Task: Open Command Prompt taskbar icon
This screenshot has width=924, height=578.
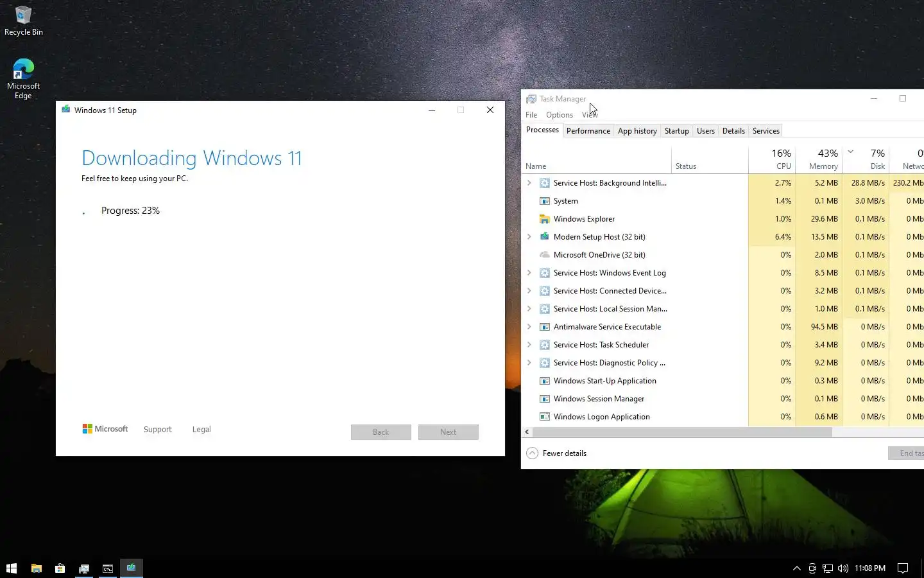Action: click(x=107, y=568)
